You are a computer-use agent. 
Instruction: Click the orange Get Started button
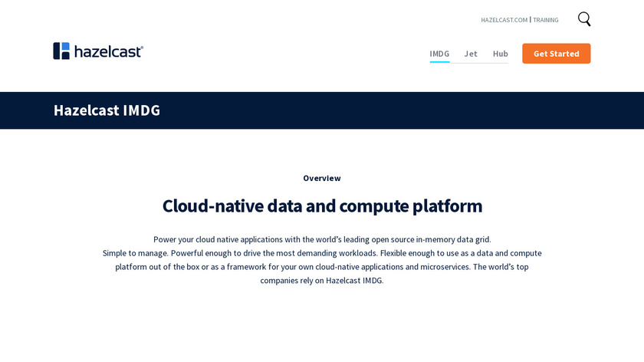point(556,54)
